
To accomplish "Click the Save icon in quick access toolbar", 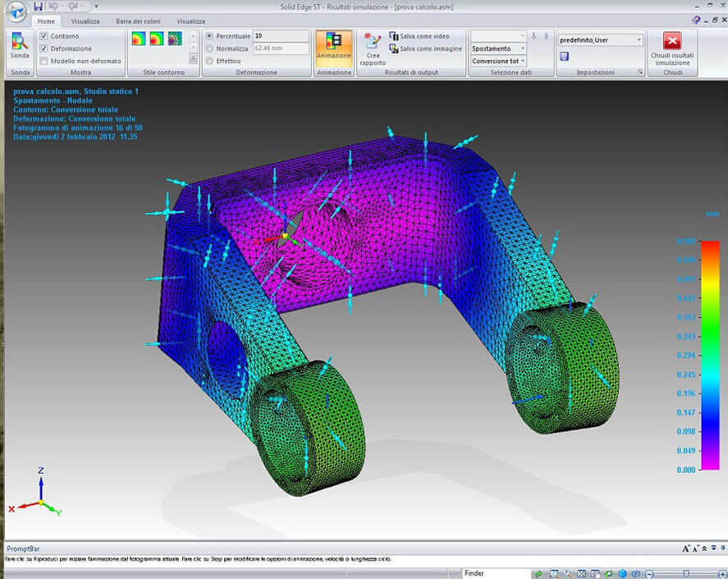I will click(x=38, y=7).
